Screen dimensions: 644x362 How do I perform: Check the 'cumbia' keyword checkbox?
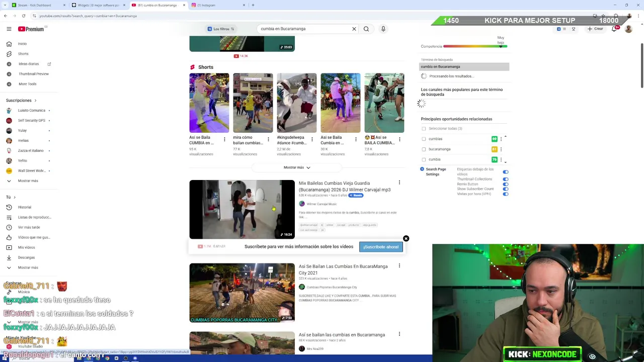pos(424,159)
